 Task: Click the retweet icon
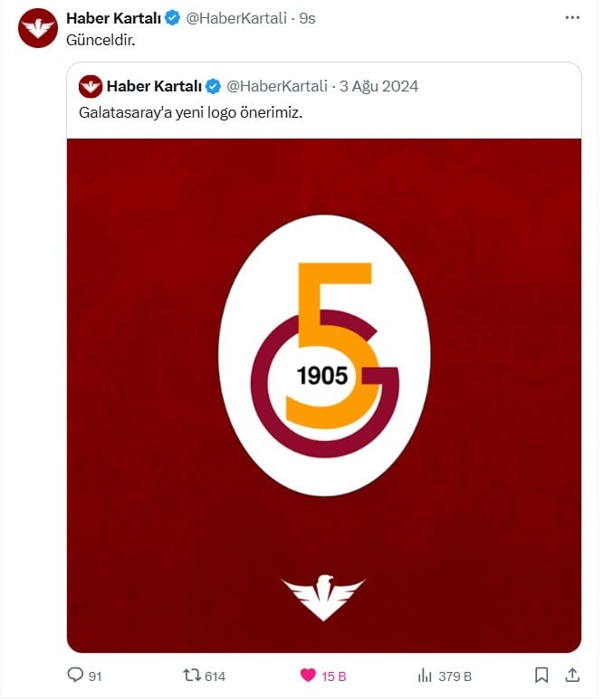(x=191, y=676)
